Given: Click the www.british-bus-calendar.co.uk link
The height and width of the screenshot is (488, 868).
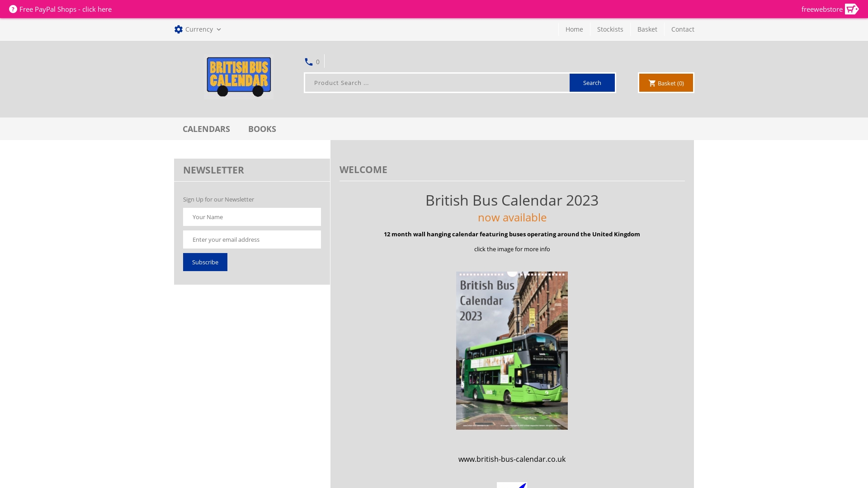Looking at the screenshot, I should click(x=512, y=459).
